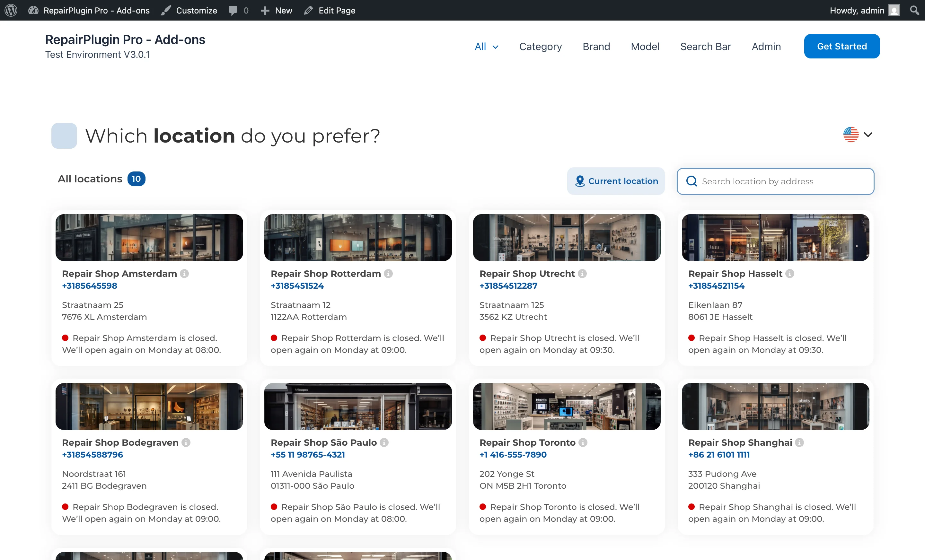
Task: Call Repair Shop São Paulo phone number
Action: [x=307, y=455]
